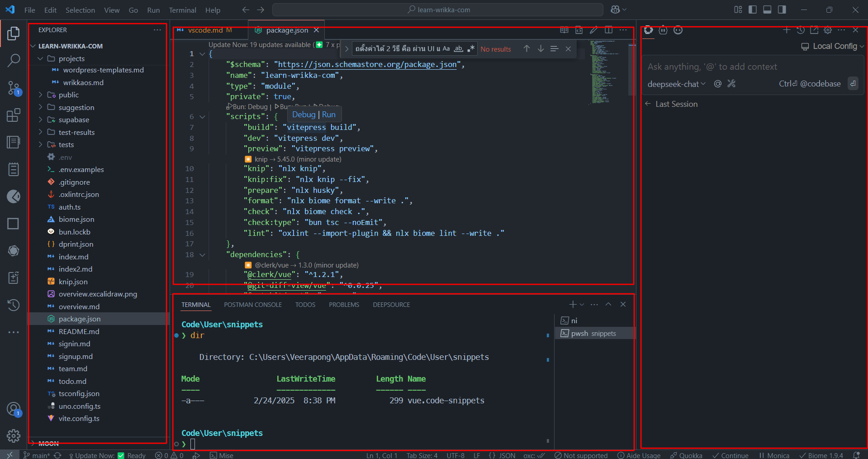868x459 pixels.
Task: Focus the Ask anything chat input
Action: tap(753, 67)
